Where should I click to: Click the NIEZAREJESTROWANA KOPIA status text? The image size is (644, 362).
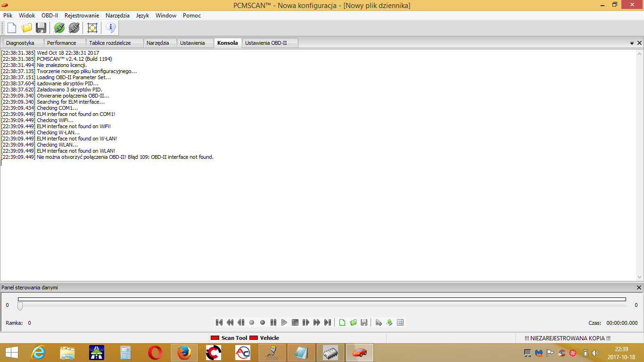point(567,338)
